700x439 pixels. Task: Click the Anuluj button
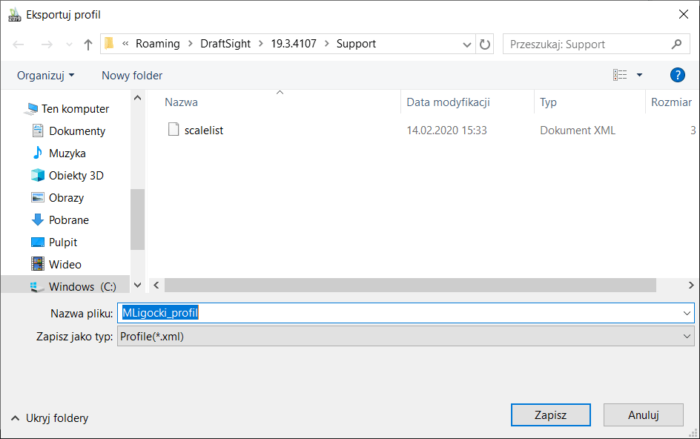click(643, 415)
